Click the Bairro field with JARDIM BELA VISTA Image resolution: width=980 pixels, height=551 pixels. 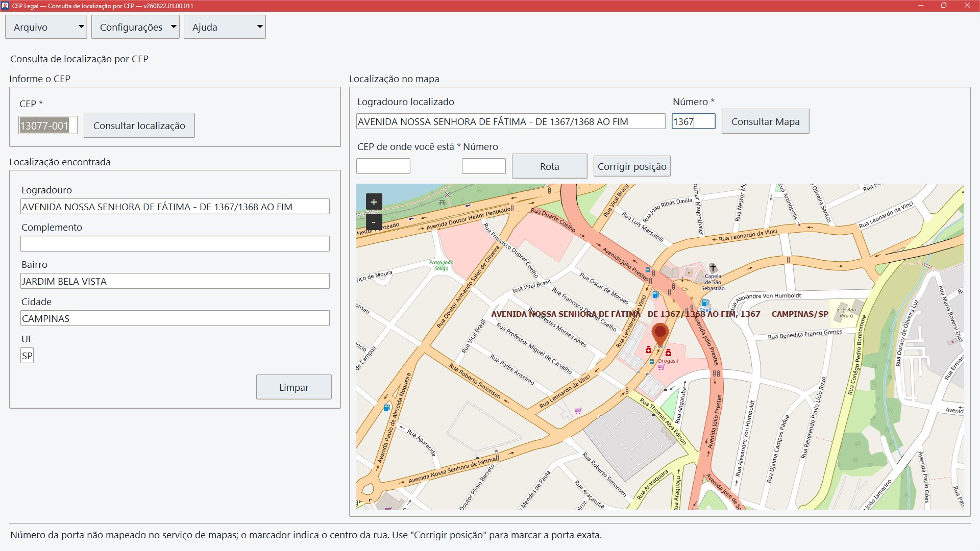175,281
